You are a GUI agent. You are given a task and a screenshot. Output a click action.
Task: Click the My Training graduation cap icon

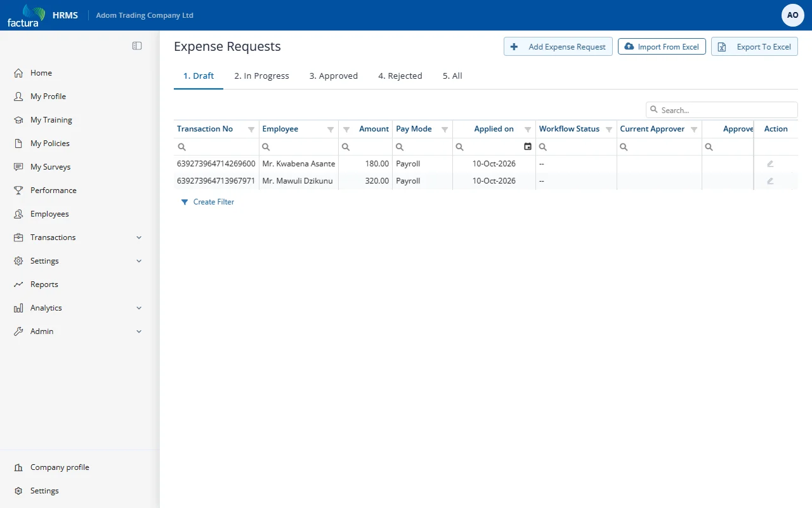(18, 120)
